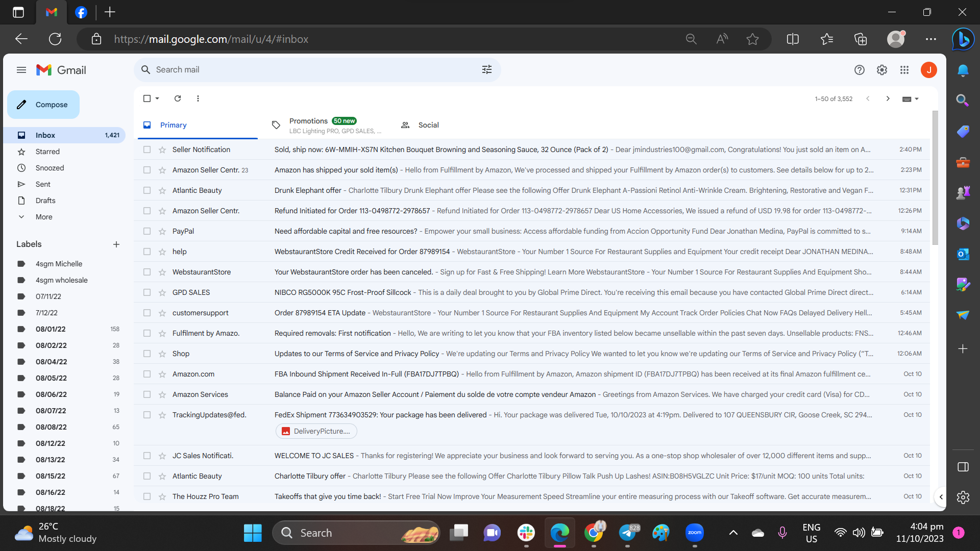The height and width of the screenshot is (551, 980).
Task: Select Amazon Services email checkbox
Action: [147, 394]
